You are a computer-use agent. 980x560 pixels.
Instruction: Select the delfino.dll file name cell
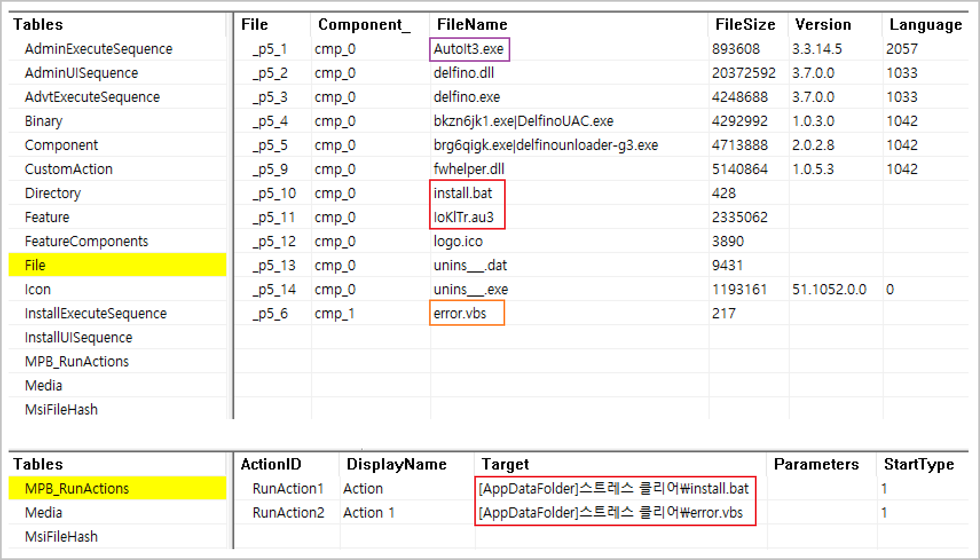tap(463, 73)
